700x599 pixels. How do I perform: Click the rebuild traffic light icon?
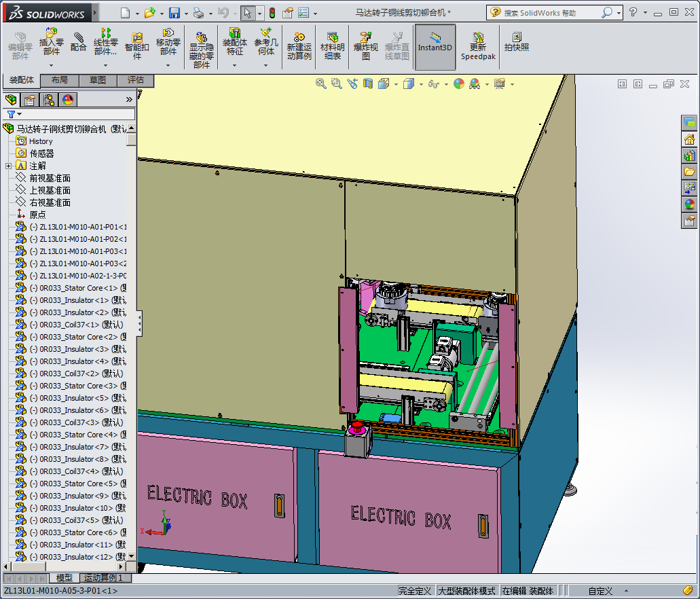tap(272, 13)
